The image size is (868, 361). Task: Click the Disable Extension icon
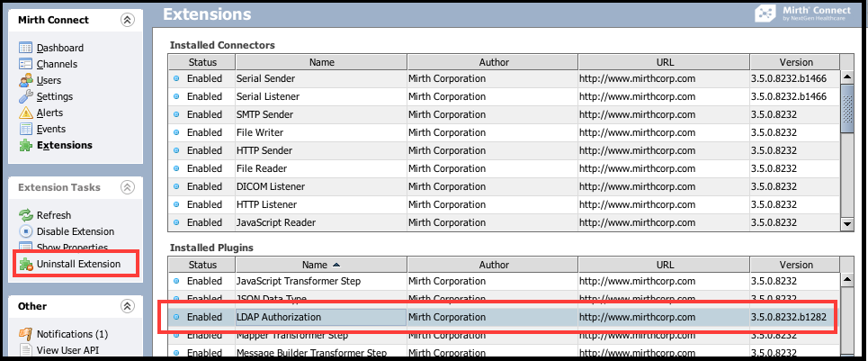tap(26, 231)
